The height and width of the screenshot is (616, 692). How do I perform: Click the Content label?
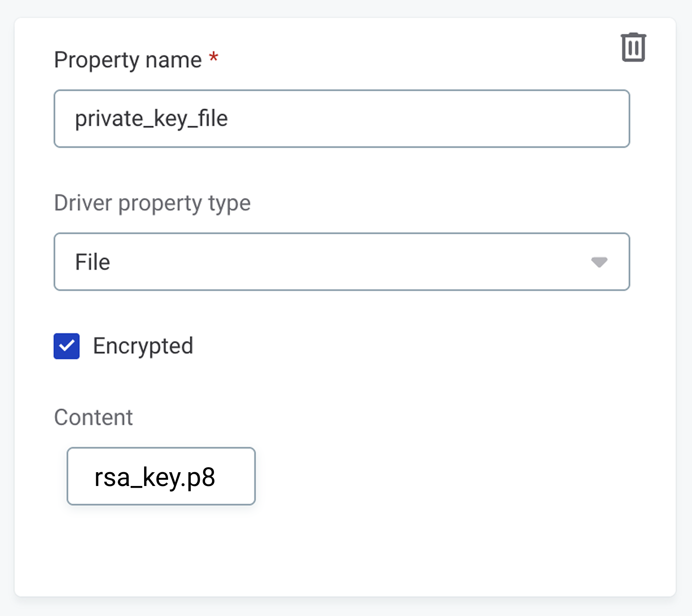(93, 417)
